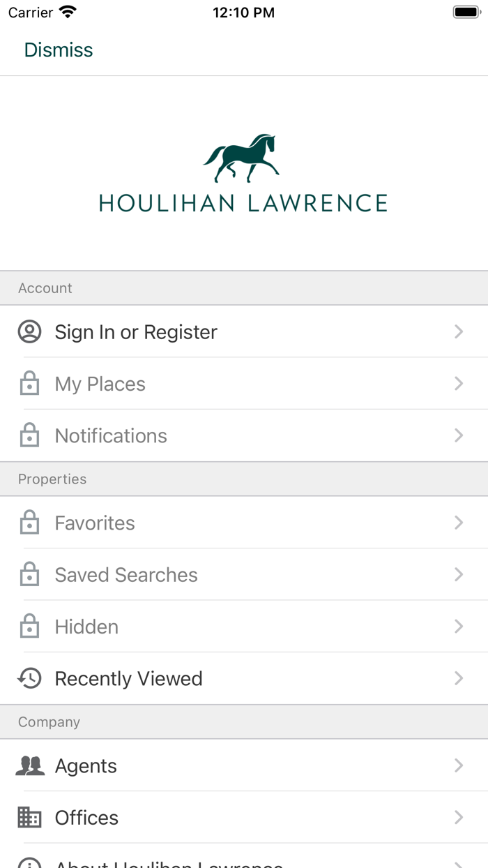Click the lock icon next to Favorites
The height and width of the screenshot is (868, 488).
(29, 522)
